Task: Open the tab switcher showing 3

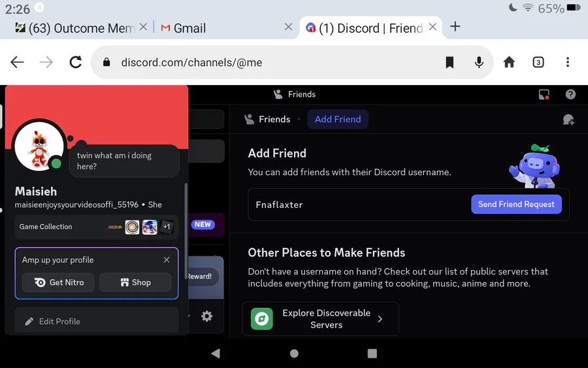Action: pyautogui.click(x=538, y=62)
